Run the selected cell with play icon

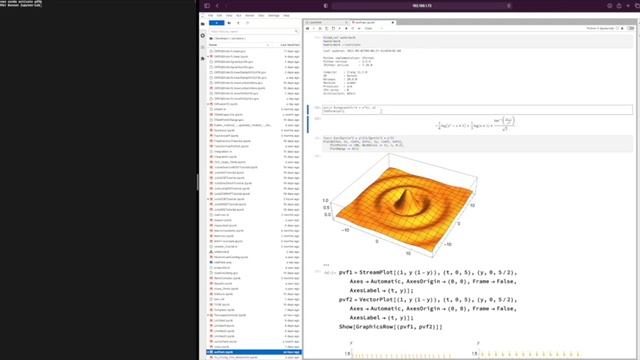click(x=340, y=29)
